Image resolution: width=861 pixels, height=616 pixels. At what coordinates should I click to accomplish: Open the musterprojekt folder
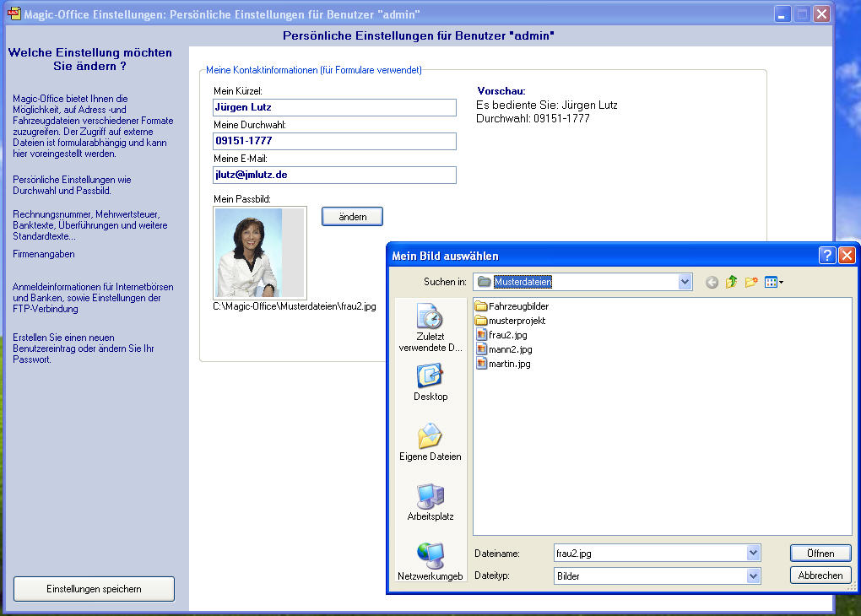pyautogui.click(x=510, y=321)
